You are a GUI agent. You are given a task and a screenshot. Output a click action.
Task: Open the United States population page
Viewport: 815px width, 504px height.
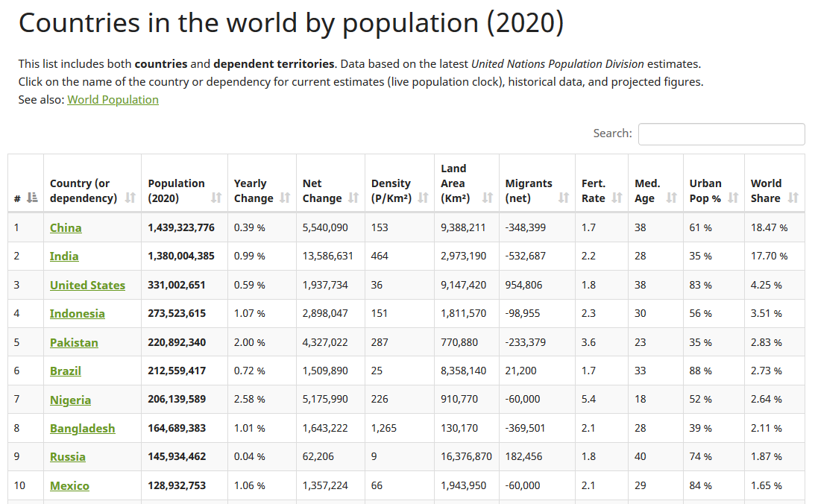pos(87,285)
